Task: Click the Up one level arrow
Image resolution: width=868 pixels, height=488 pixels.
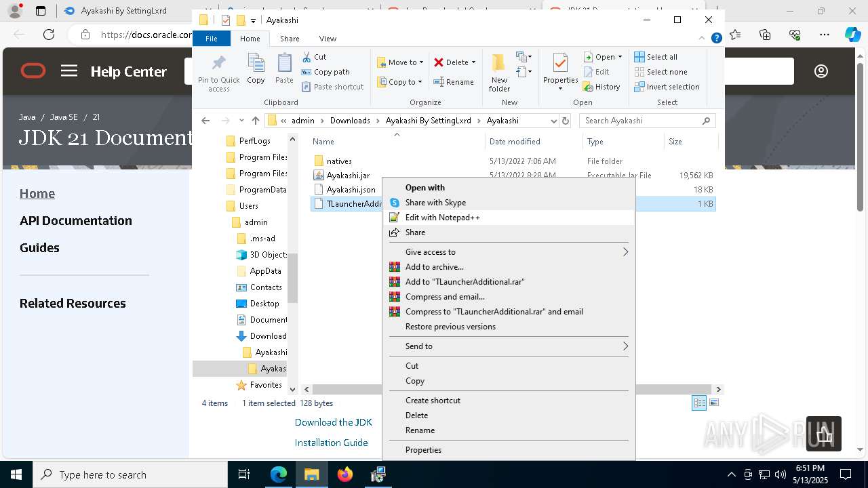Action: click(256, 121)
